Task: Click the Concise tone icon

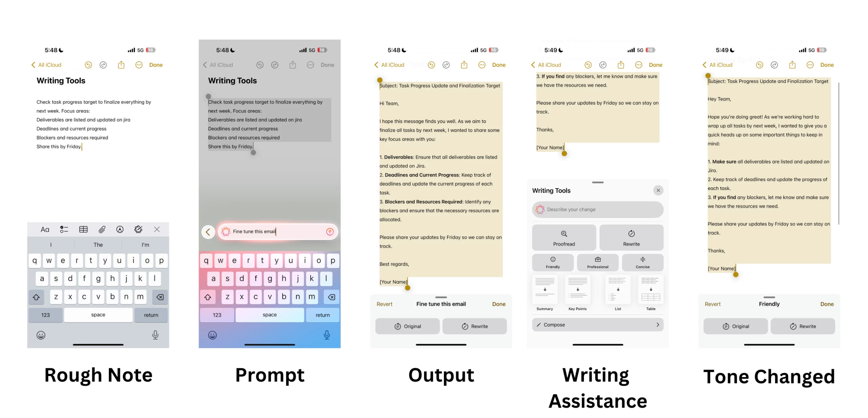Action: click(x=642, y=261)
